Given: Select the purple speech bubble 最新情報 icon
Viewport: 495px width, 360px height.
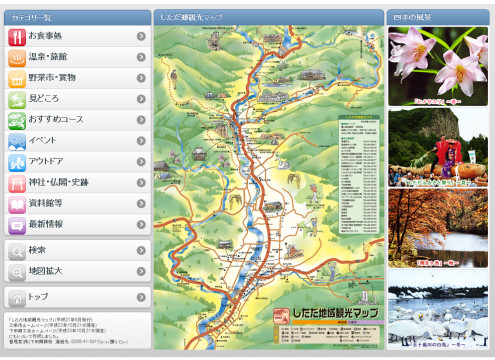Looking at the screenshot, I should tap(17, 225).
